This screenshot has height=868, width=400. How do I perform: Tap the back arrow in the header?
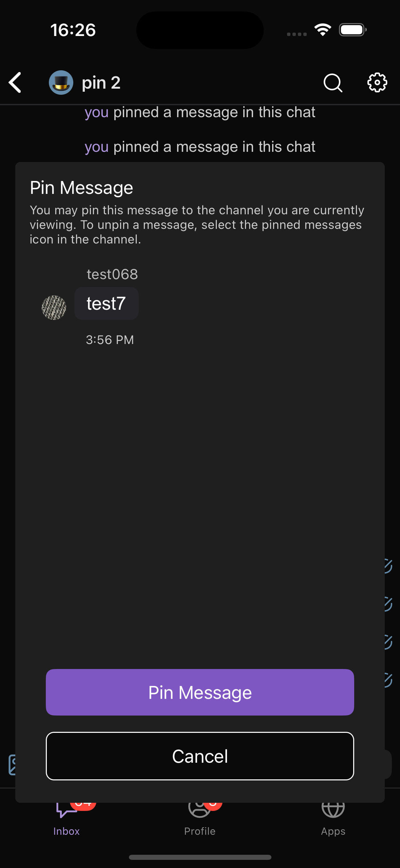click(x=15, y=83)
